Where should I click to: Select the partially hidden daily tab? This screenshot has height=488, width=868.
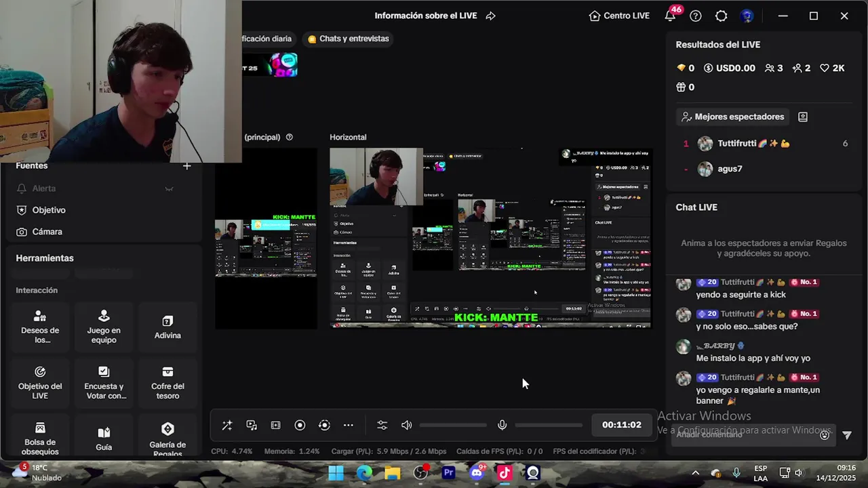pos(269,39)
